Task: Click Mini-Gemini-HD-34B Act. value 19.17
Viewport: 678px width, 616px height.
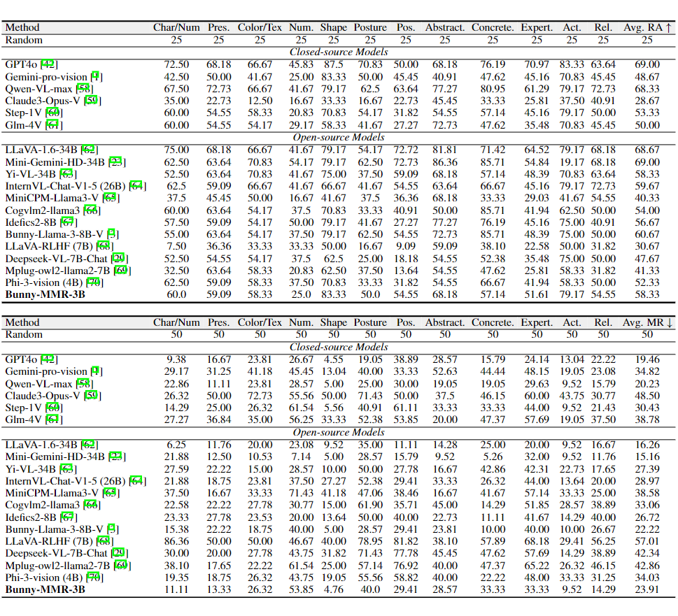Action: [572, 162]
